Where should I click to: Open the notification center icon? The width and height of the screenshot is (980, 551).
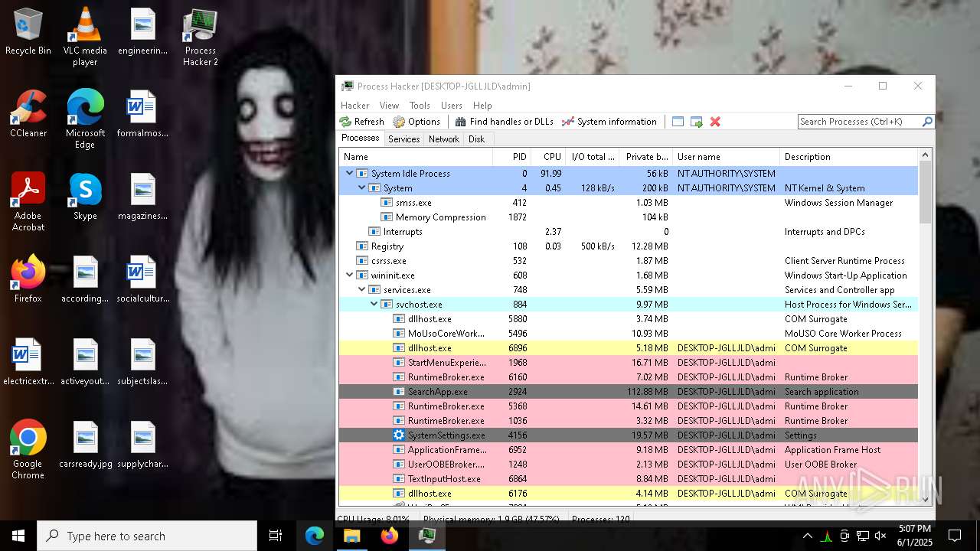955,536
